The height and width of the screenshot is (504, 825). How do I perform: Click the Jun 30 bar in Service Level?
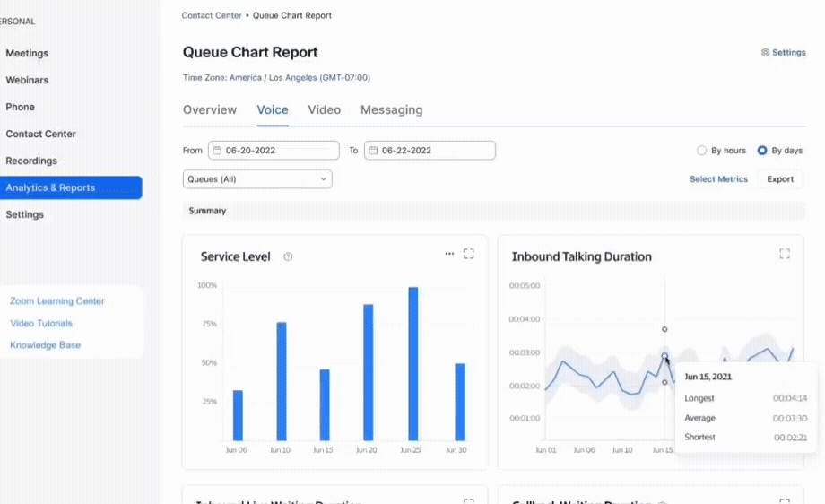coord(460,402)
